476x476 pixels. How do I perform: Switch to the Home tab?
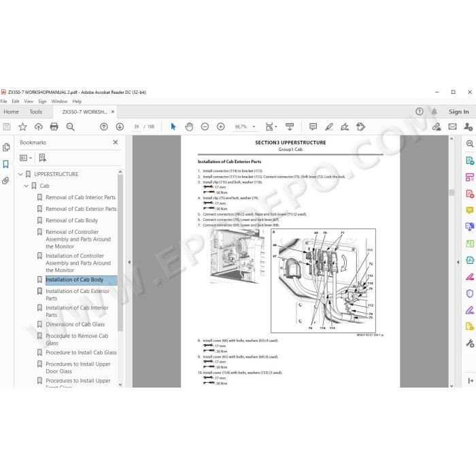pos(12,112)
